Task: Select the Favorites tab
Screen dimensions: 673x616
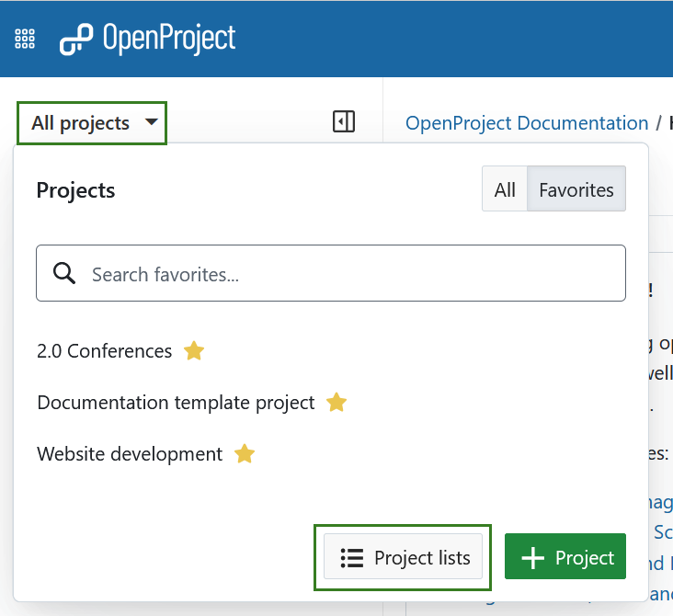Action: [576, 189]
